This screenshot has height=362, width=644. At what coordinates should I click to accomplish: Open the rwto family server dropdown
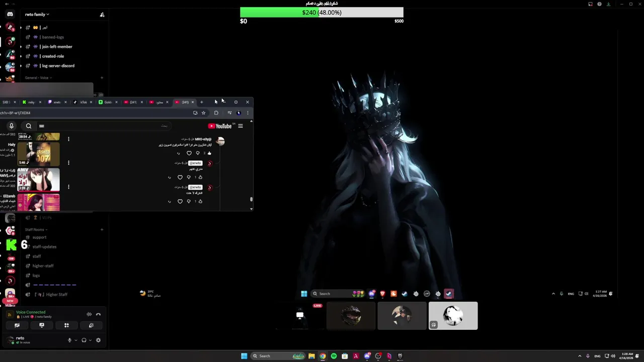tap(37, 15)
